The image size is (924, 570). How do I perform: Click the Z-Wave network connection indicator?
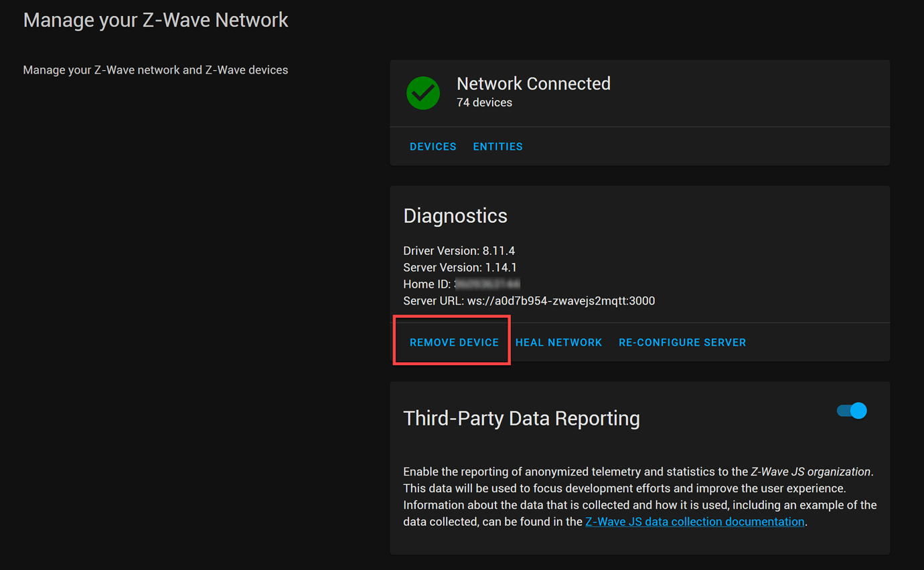(x=423, y=93)
